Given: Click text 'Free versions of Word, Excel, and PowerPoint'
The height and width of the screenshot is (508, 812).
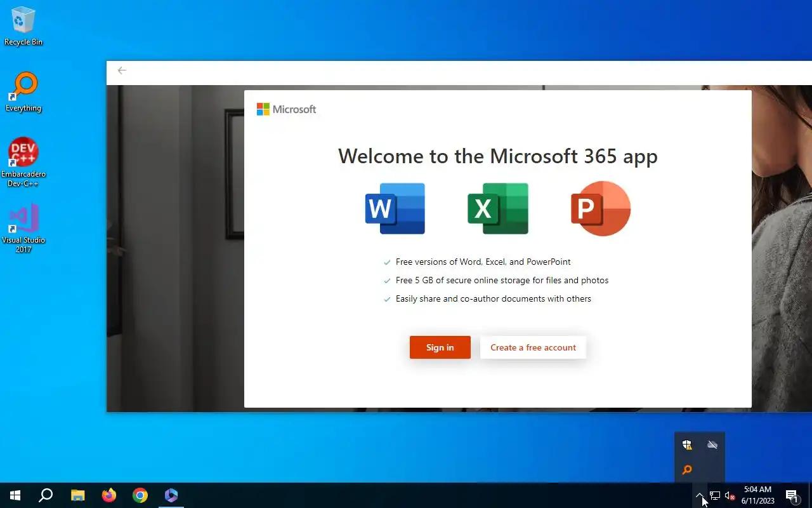Looking at the screenshot, I should pyautogui.click(x=483, y=262).
